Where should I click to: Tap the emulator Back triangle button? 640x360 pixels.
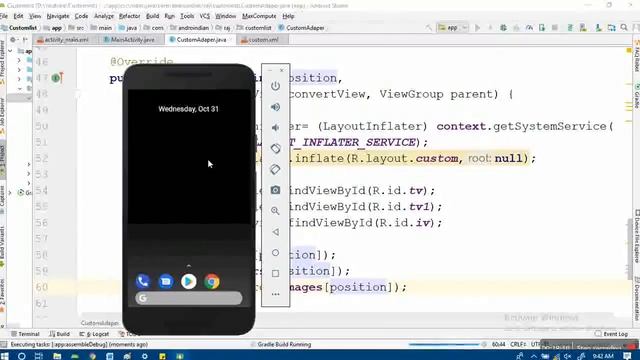276,232
